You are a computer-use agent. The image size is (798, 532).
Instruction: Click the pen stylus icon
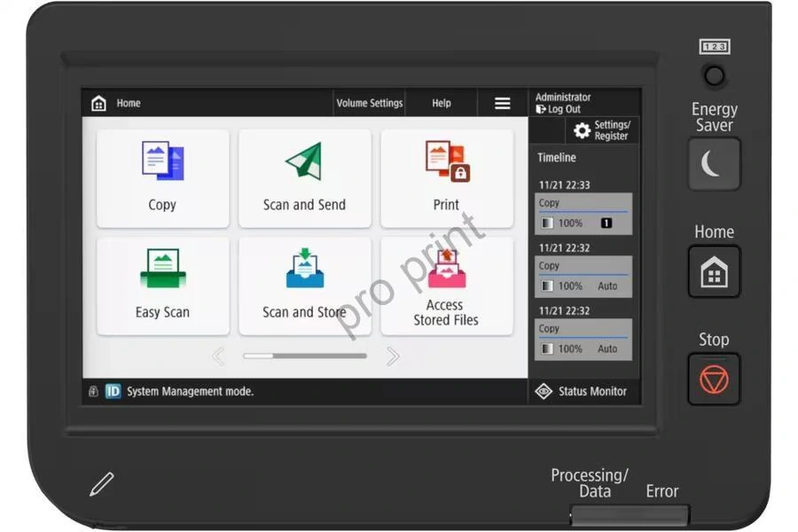click(102, 483)
